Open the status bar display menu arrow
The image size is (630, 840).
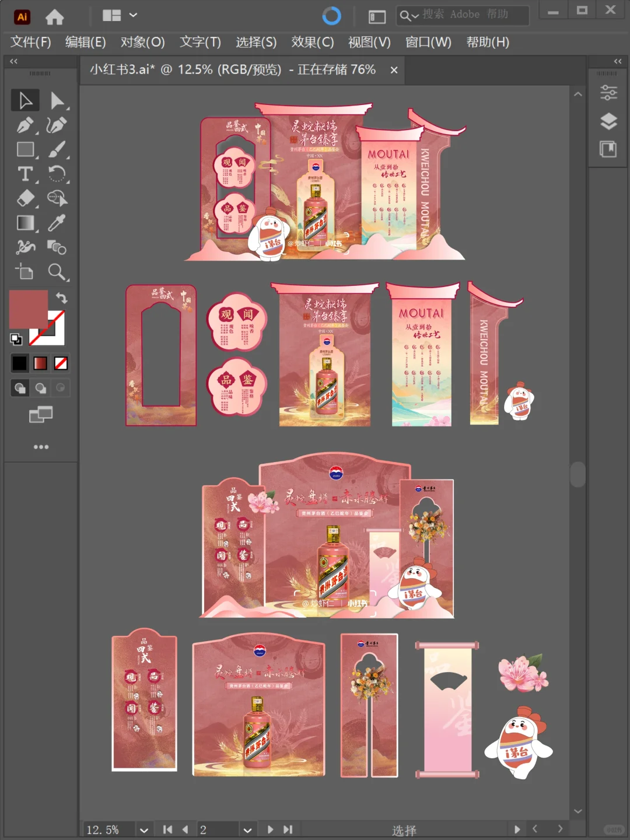[x=517, y=829]
